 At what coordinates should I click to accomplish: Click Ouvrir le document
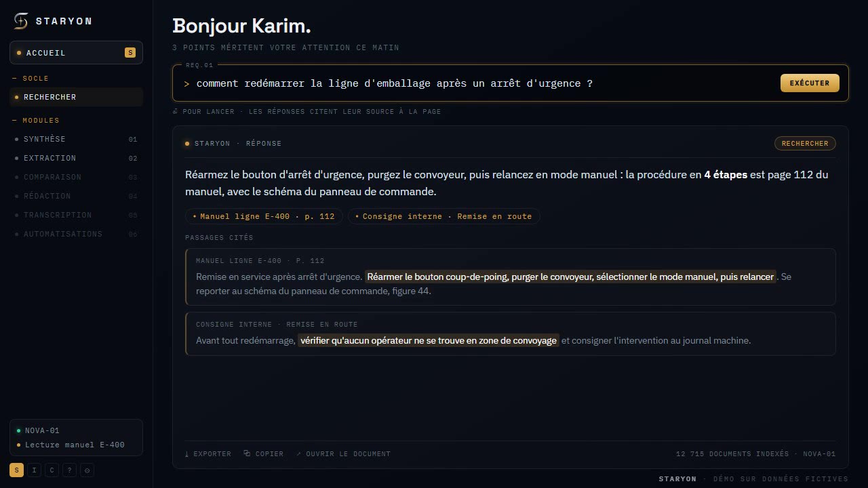coord(343,453)
